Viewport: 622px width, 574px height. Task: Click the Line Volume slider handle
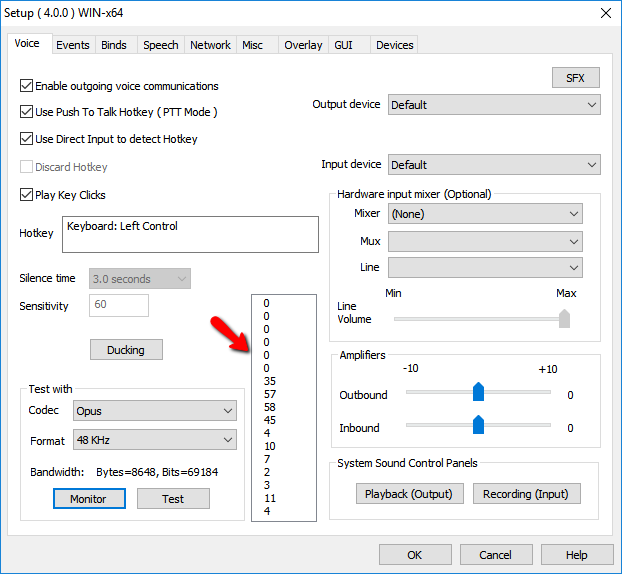pyautogui.click(x=564, y=319)
